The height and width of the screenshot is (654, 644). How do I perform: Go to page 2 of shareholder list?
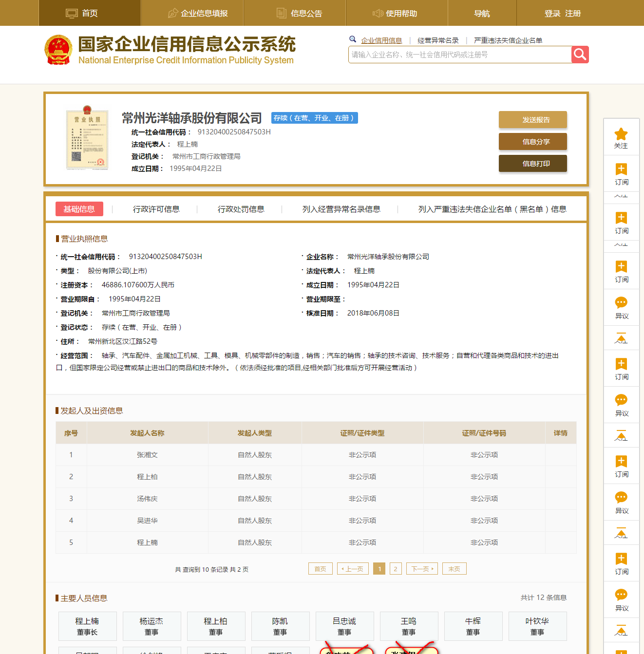click(x=395, y=568)
